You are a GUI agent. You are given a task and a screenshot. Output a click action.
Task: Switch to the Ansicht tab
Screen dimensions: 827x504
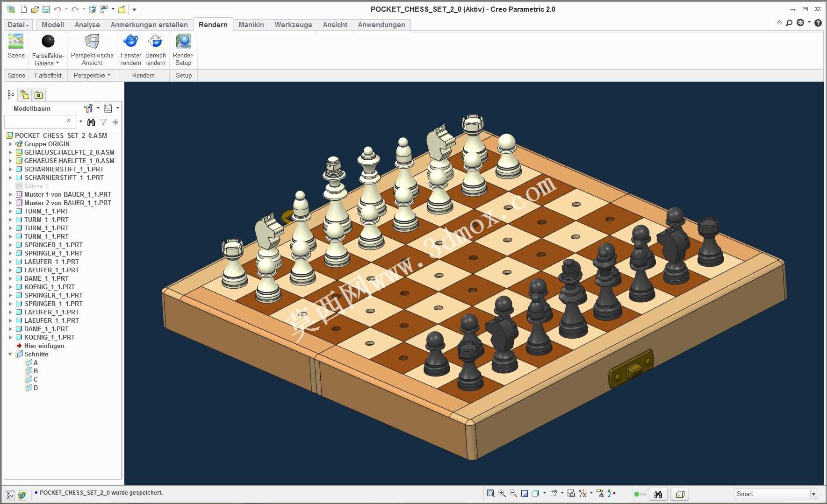pyautogui.click(x=335, y=25)
